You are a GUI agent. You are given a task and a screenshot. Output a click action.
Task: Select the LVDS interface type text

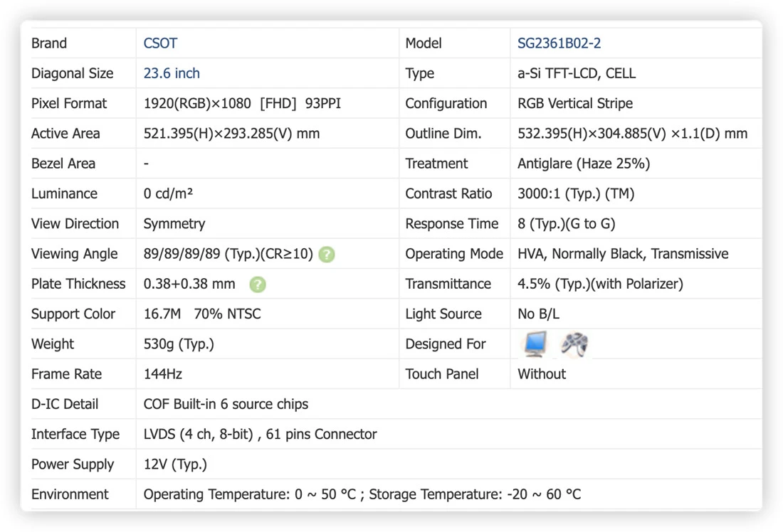(260, 434)
